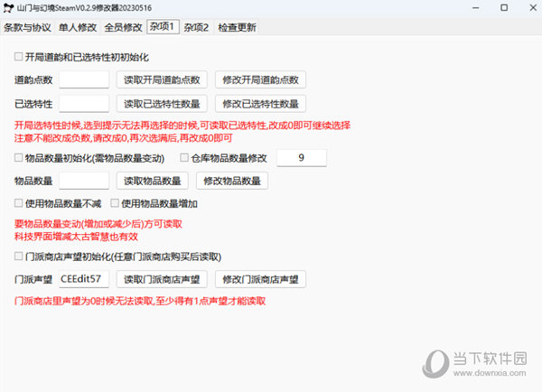Select the 杂项1 tab
The image size is (542, 392).
[x=163, y=26]
